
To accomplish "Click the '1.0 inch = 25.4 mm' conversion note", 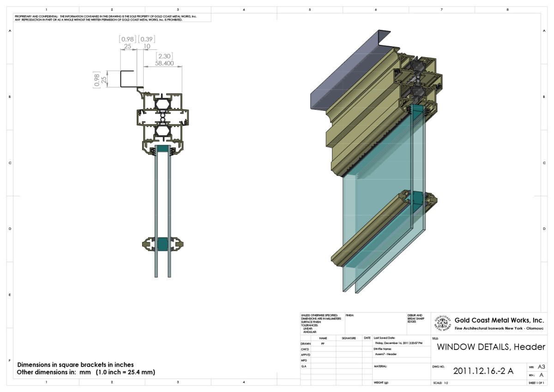I will (126, 372).
